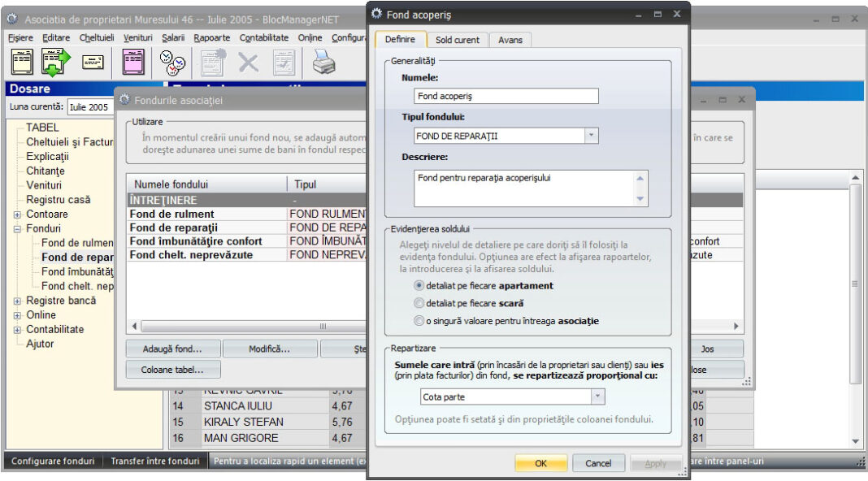Click the yellow table document toolbar icon
The image size is (868, 481).
pyautogui.click(x=22, y=63)
